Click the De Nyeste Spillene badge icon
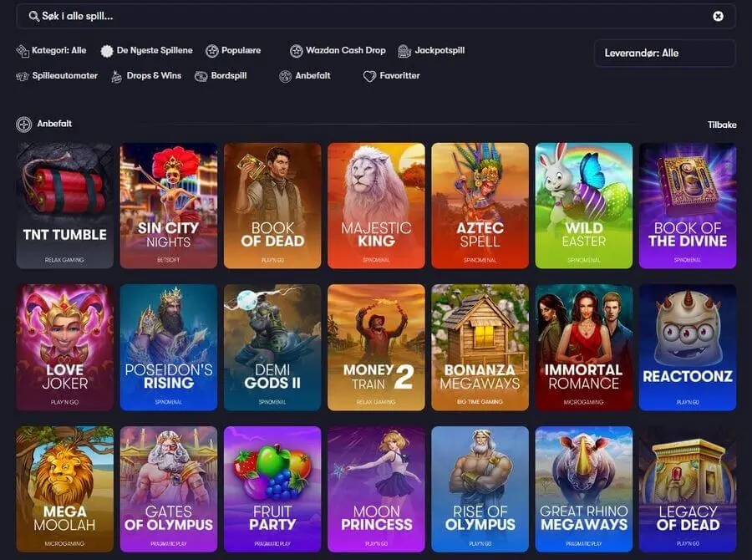Image resolution: width=752 pixels, height=560 pixels. point(107,51)
